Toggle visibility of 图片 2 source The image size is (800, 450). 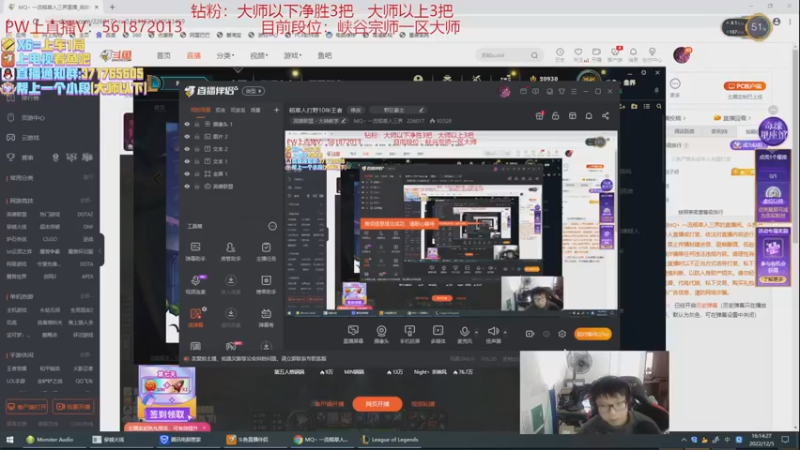point(187,136)
